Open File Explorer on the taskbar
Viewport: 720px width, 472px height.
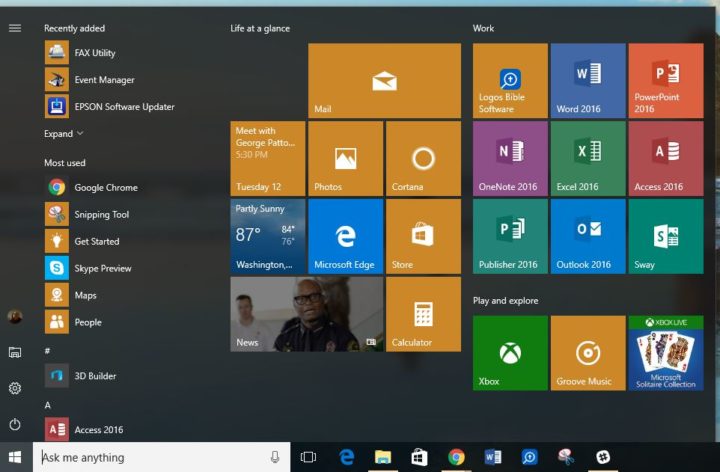(x=382, y=457)
